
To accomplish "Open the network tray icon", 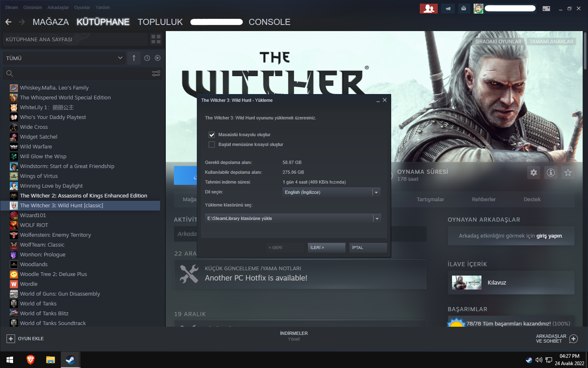I will tap(549, 360).
